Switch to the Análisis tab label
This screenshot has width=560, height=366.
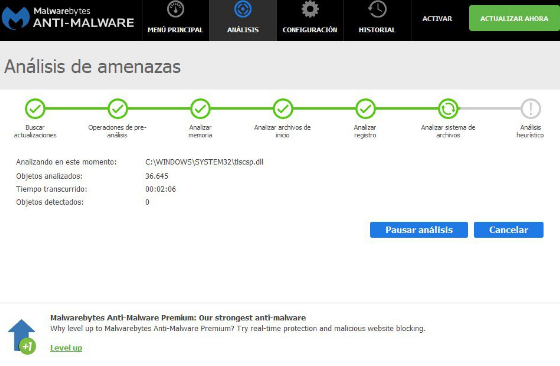pyautogui.click(x=243, y=30)
